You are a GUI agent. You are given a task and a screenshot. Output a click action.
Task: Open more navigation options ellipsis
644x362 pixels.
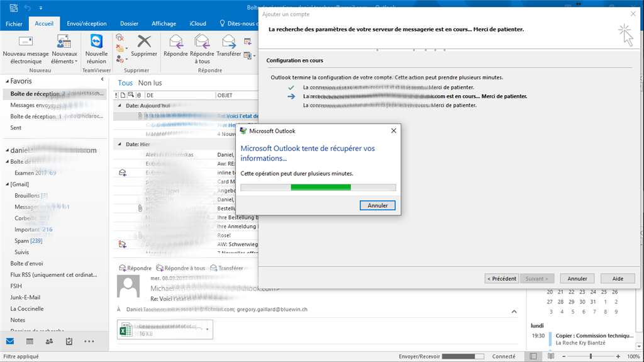[89, 341]
